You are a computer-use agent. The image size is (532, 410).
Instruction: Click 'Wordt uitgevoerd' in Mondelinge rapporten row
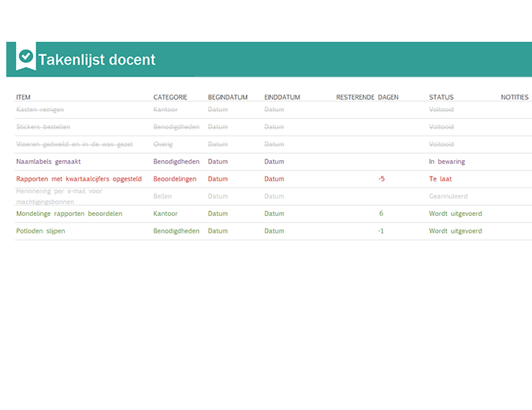tap(455, 214)
